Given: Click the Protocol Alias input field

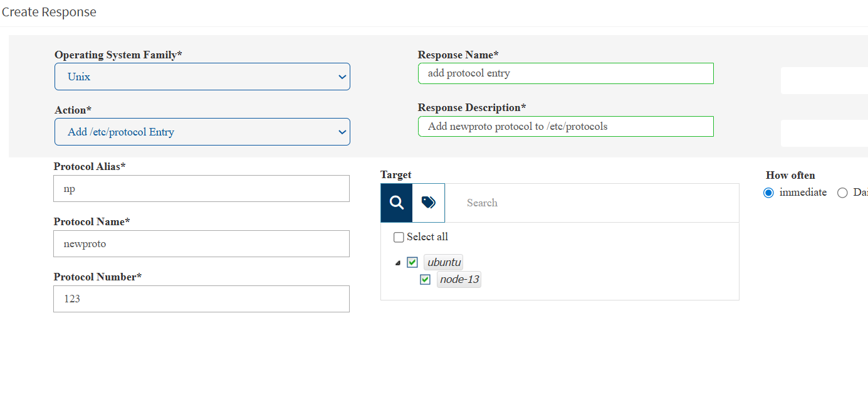Looking at the screenshot, I should click(x=201, y=188).
